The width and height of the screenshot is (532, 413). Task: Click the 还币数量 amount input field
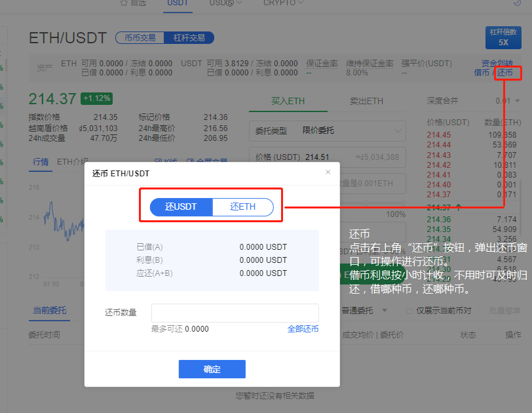coord(234,313)
